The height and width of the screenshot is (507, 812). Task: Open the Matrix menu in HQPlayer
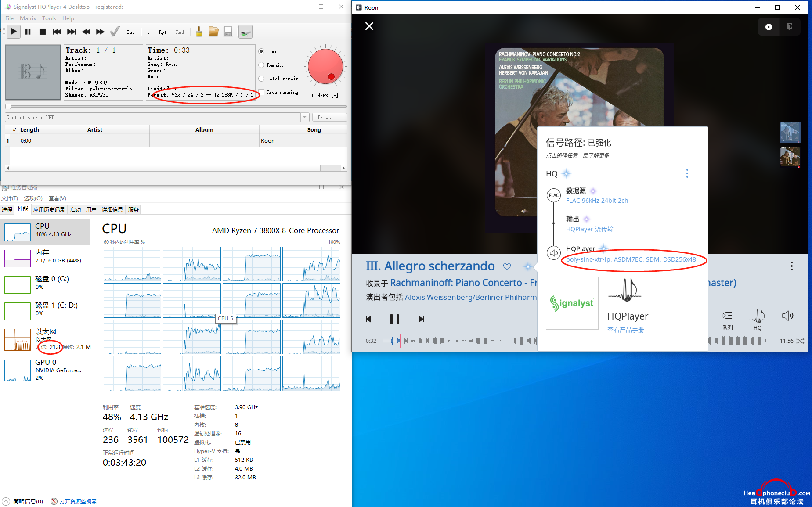pos(28,18)
